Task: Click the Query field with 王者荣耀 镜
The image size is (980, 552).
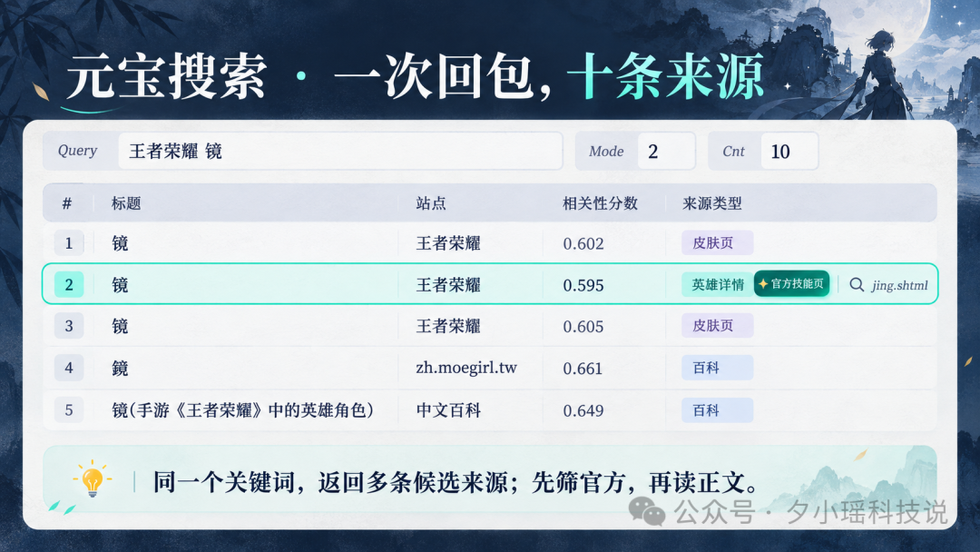Action: tap(340, 151)
